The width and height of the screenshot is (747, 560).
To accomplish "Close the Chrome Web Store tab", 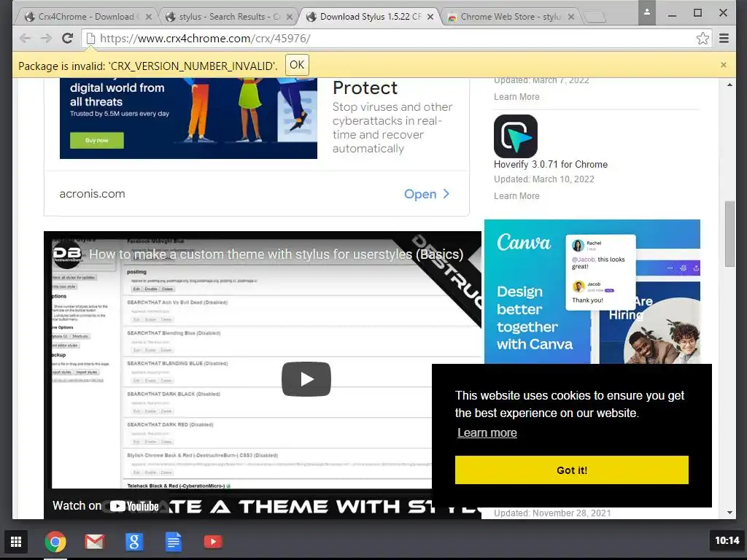I will click(570, 17).
